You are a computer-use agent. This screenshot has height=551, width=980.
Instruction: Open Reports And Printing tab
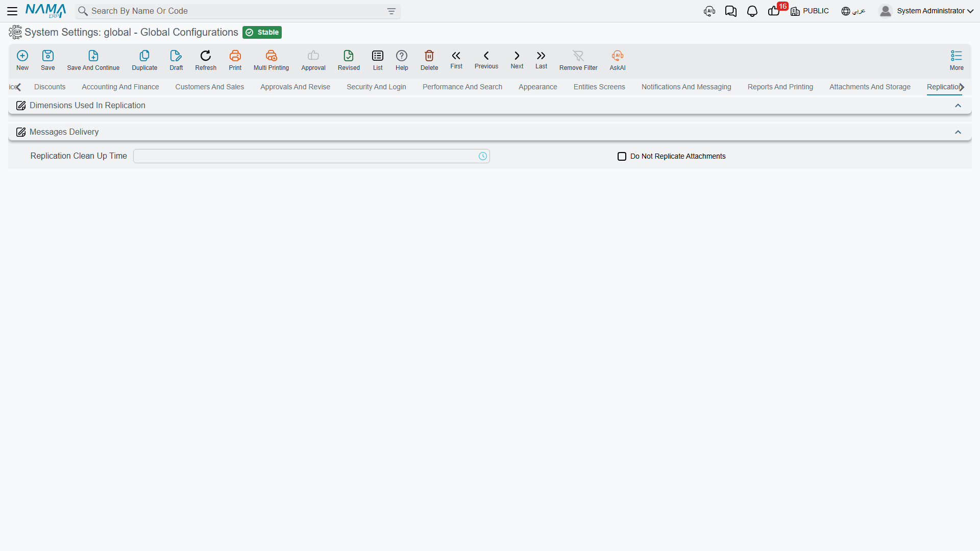[780, 87]
